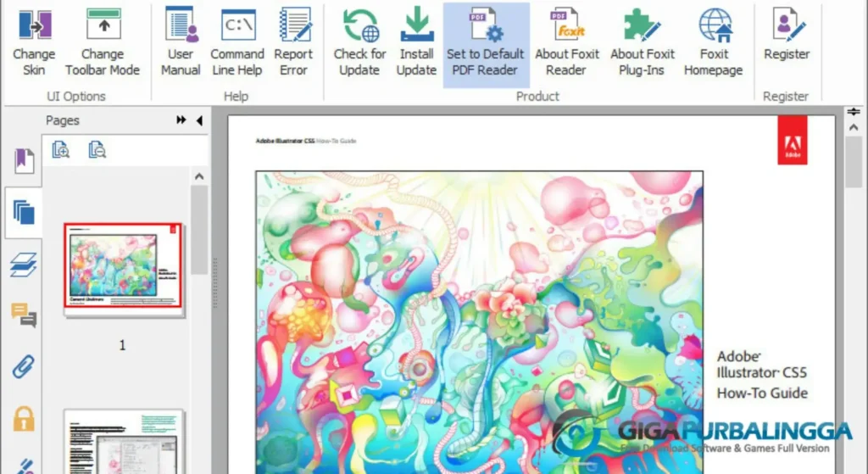Enlarge page thumbnails
The height and width of the screenshot is (474, 868).
[x=60, y=150]
